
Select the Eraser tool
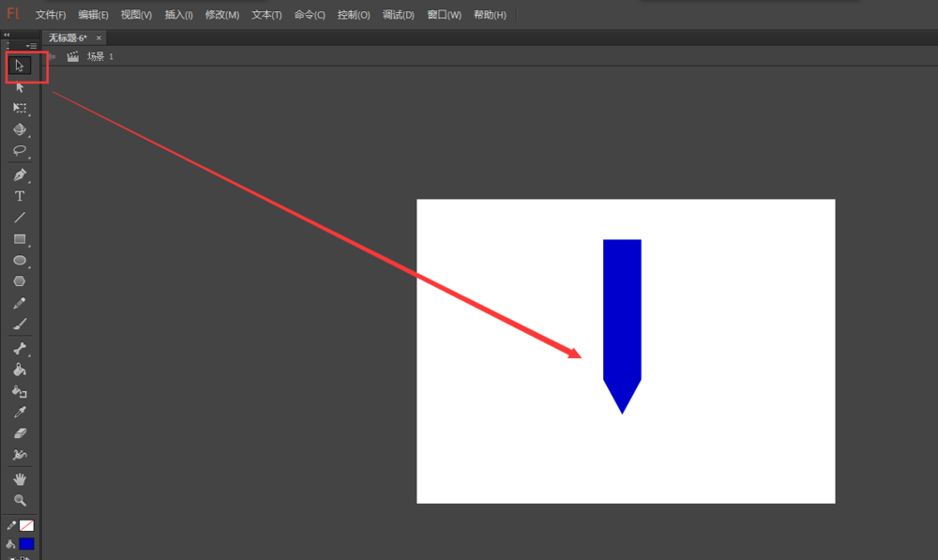point(19,433)
